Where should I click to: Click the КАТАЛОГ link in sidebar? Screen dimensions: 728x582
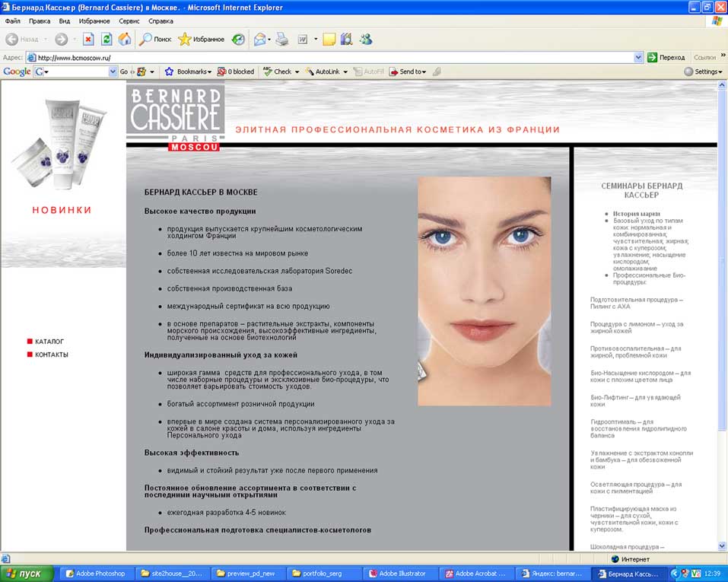(49, 342)
